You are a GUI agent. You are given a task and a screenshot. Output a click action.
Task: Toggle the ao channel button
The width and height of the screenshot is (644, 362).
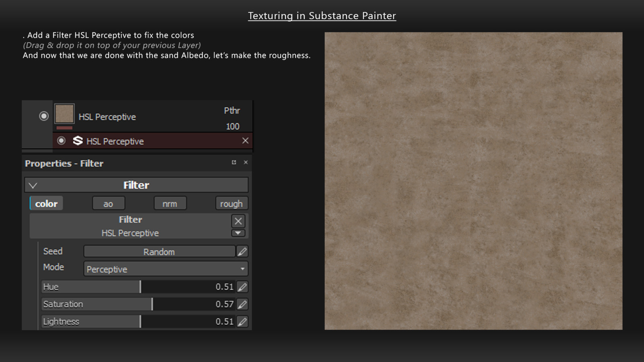108,204
